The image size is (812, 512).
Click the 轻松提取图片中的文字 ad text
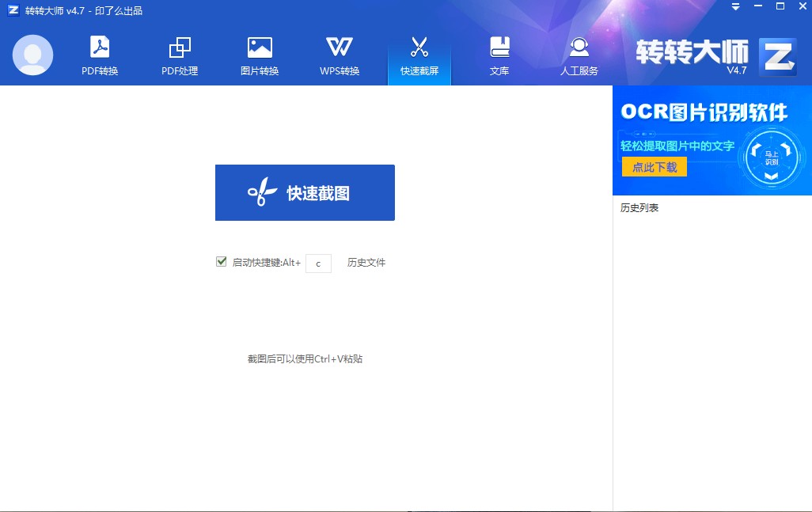pyautogui.click(x=677, y=146)
